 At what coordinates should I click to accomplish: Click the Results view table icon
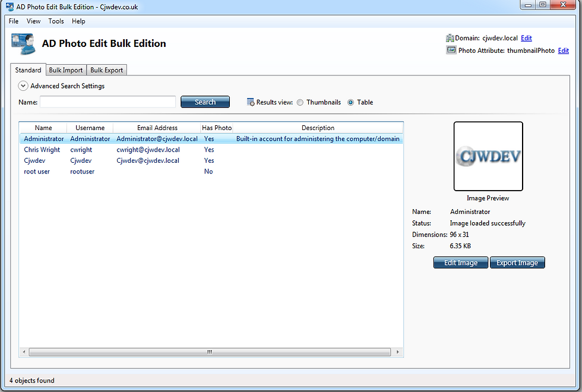(x=251, y=102)
